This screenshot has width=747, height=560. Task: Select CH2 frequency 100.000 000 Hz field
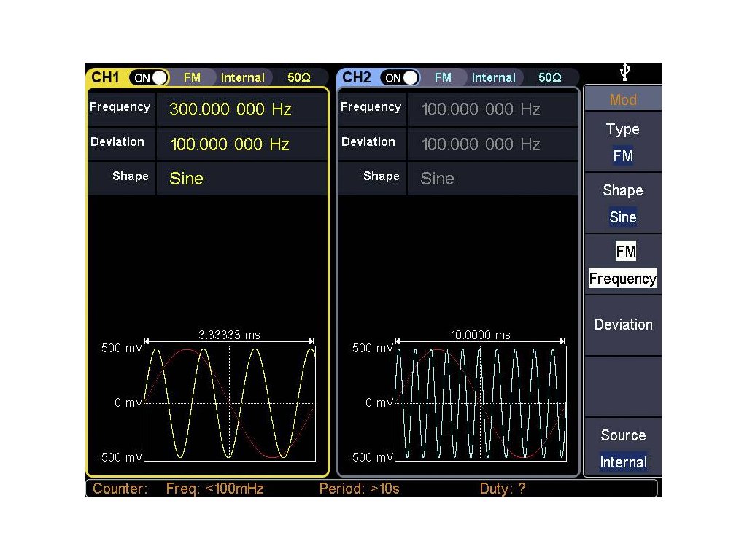click(x=481, y=109)
